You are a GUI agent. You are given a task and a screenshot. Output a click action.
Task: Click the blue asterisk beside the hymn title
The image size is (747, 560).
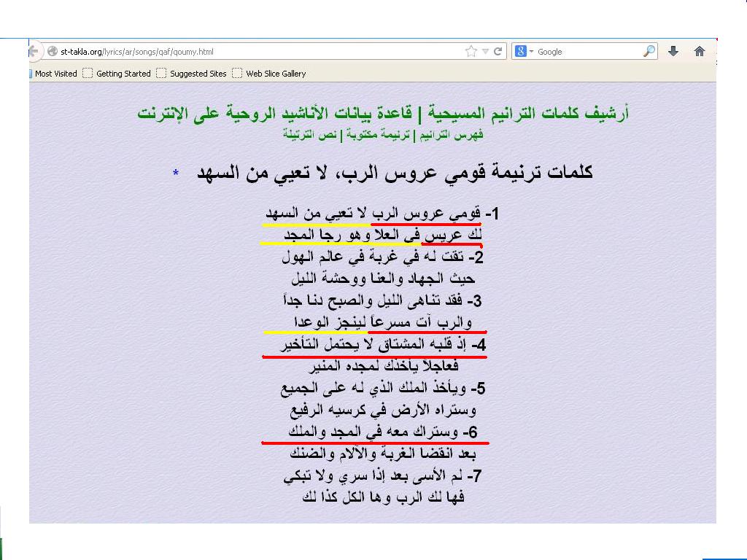pos(176,174)
